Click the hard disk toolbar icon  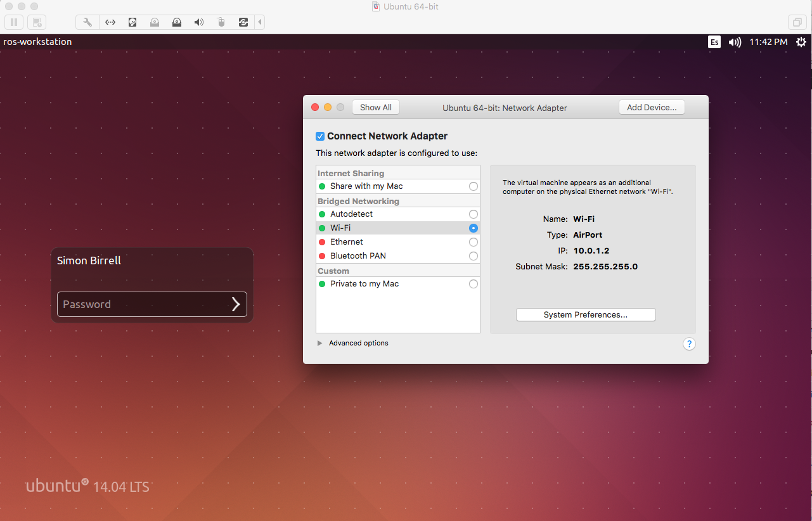click(132, 22)
